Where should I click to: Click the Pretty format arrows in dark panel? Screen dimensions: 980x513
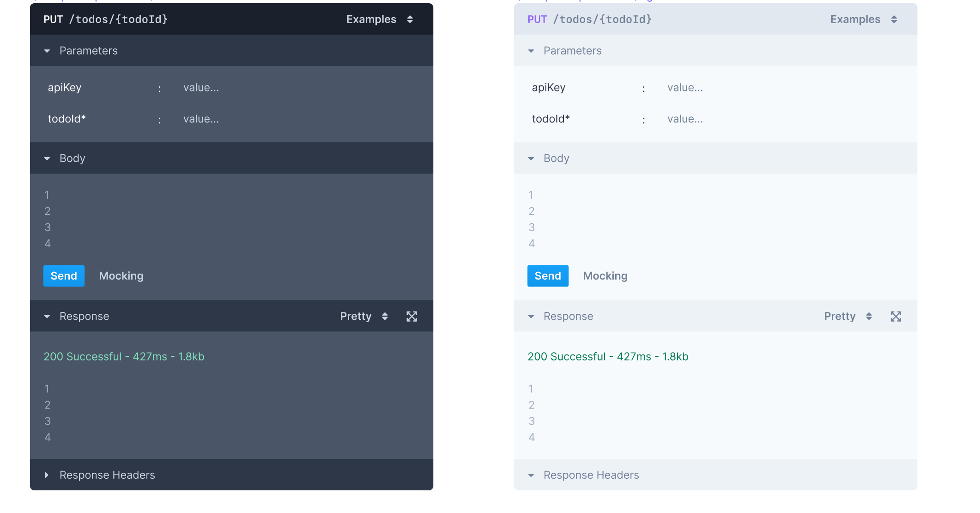pos(385,316)
